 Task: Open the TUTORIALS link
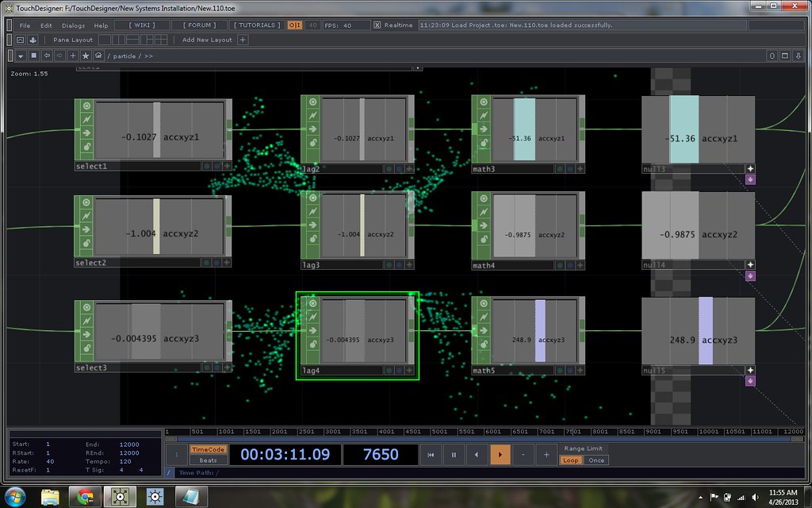258,25
